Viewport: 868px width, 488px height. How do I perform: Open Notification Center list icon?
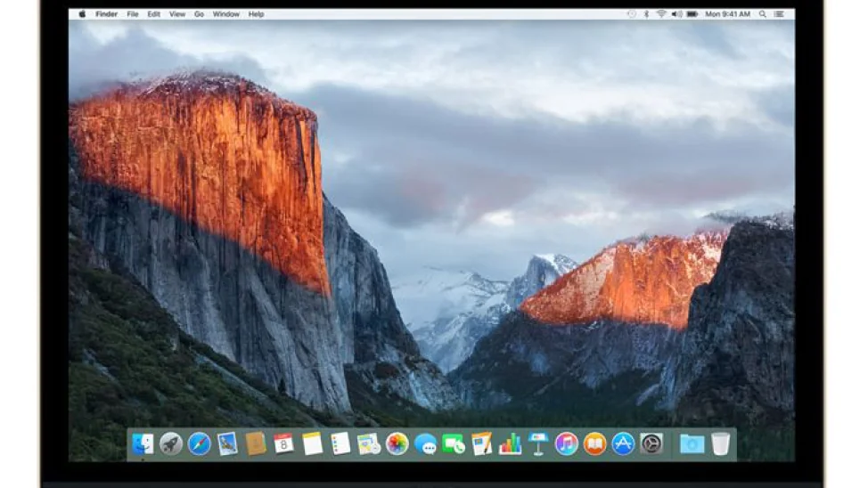779,14
